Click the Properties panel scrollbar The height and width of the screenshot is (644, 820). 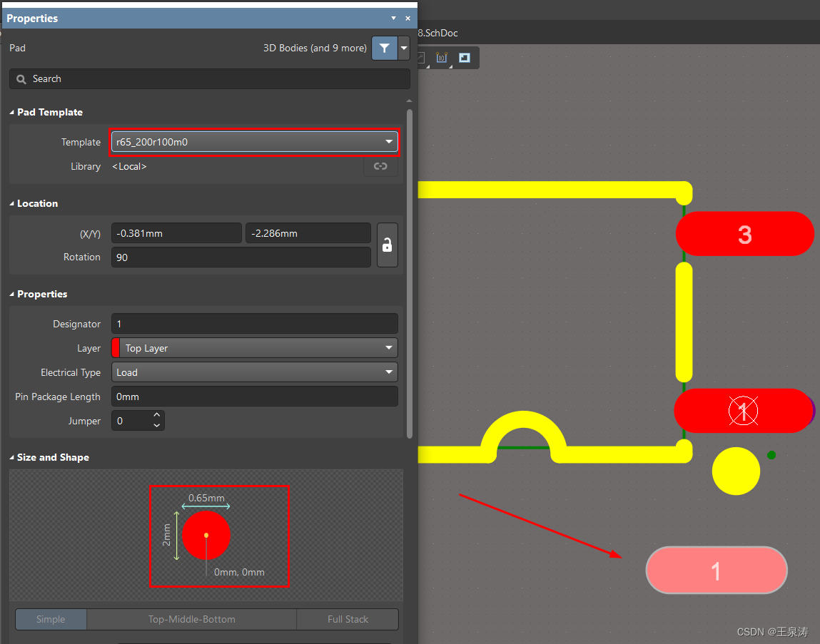[x=410, y=273]
